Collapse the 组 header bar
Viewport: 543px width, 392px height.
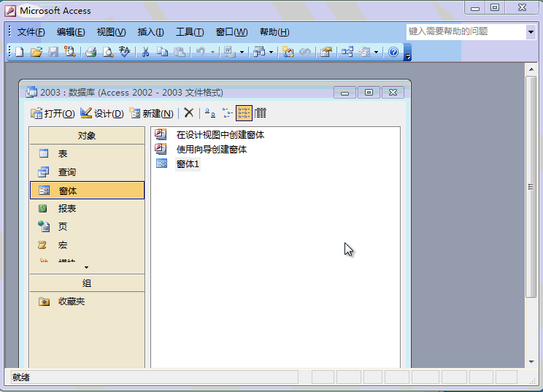87,283
